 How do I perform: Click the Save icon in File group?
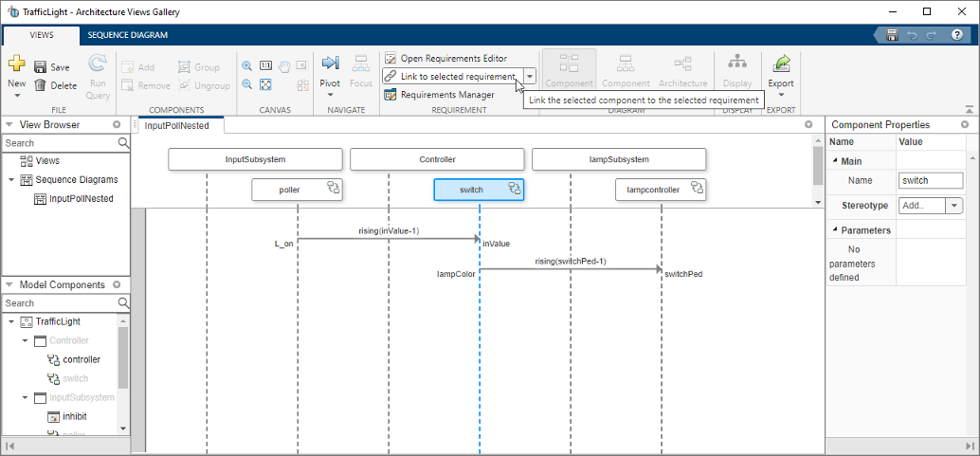[41, 67]
